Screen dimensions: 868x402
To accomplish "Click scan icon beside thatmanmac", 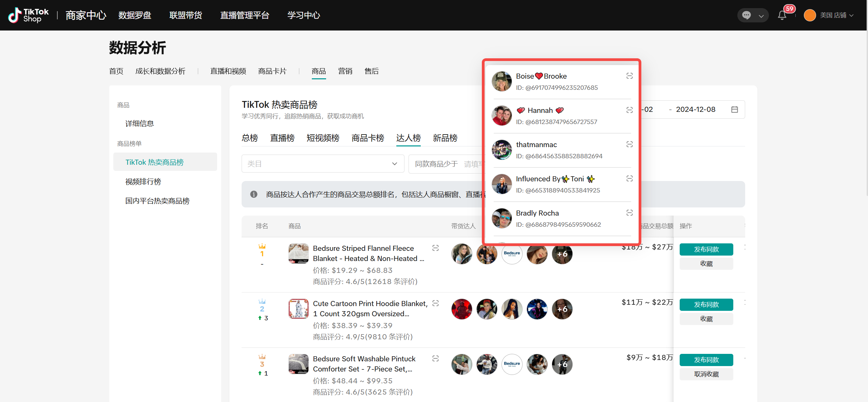I will point(629,144).
